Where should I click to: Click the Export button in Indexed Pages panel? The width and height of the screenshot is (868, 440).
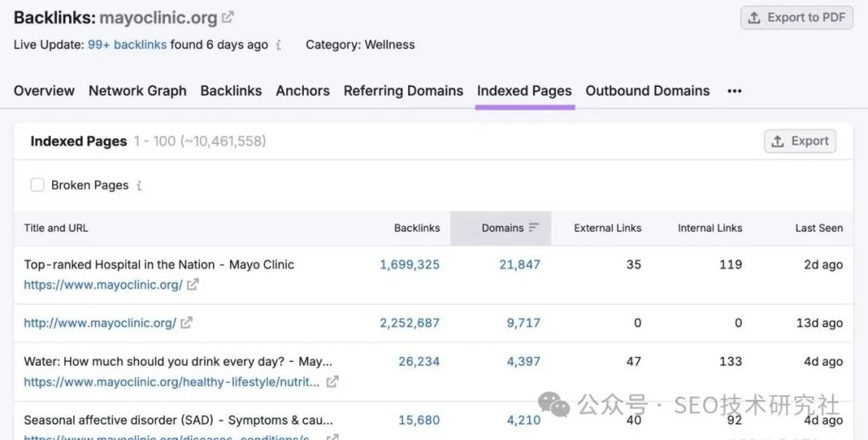point(800,142)
